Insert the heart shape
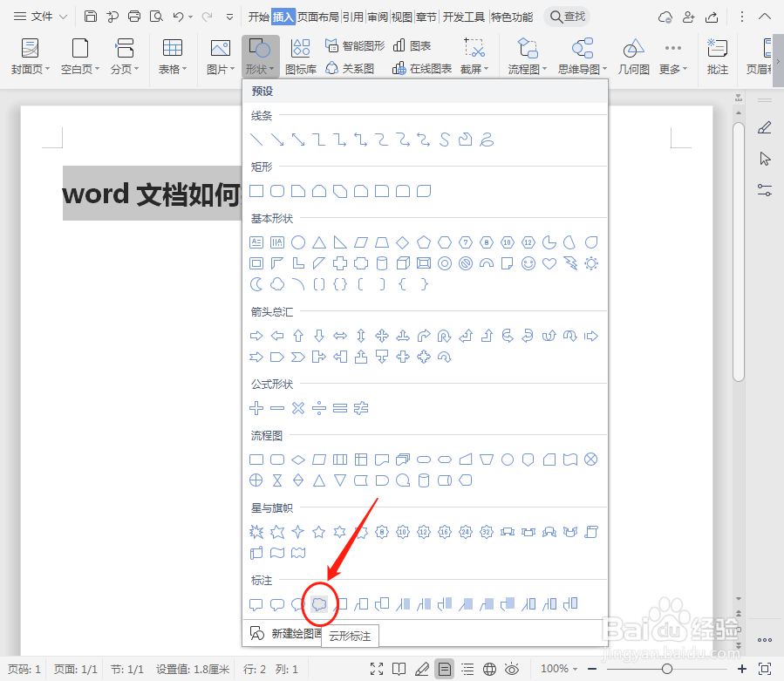This screenshot has width=784, height=681. coord(549,263)
